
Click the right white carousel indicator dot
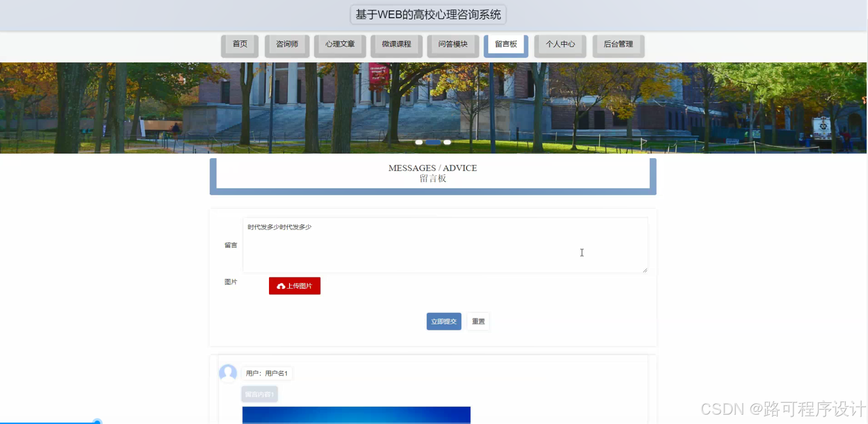coord(447,142)
